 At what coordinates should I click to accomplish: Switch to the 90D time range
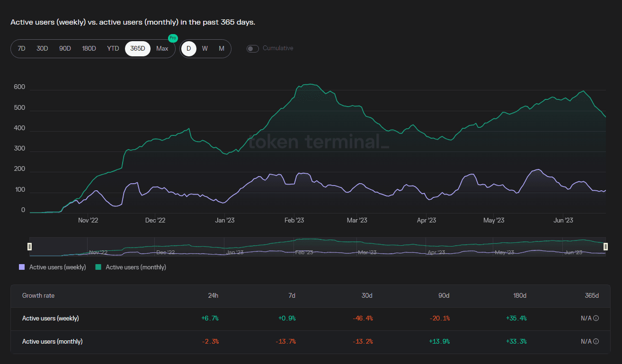65,49
